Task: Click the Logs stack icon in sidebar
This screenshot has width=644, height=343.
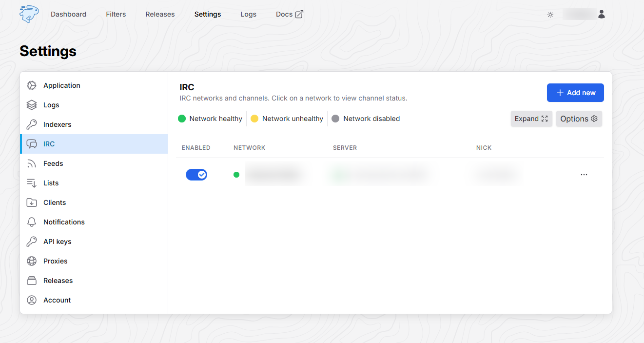Action: [32, 105]
